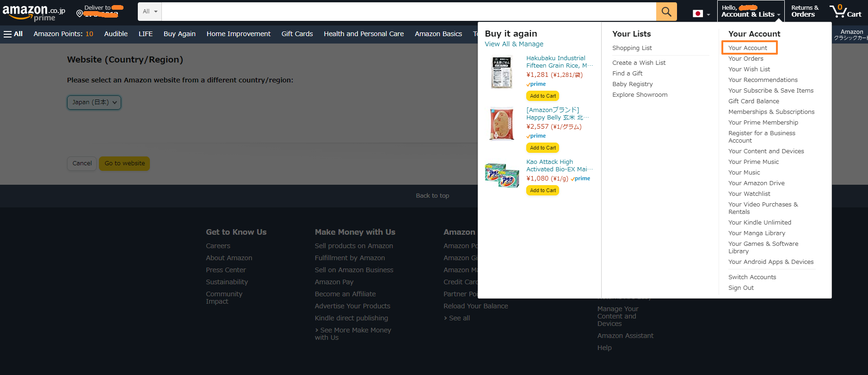Open Returns & Orders
This screenshot has width=868, height=375.
[x=805, y=11]
